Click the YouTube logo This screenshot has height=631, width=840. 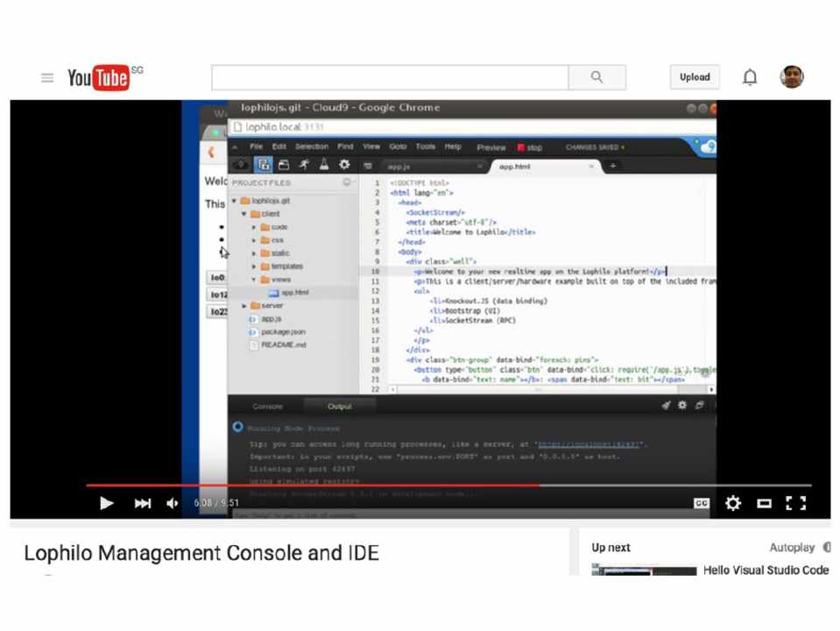[x=99, y=78]
